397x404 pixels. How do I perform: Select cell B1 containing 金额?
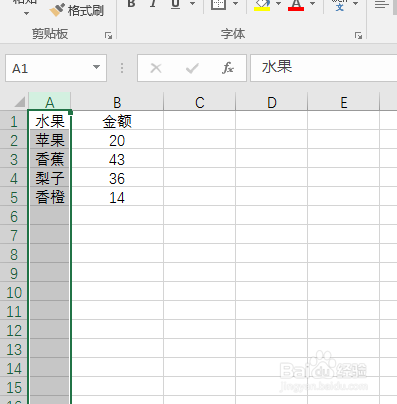click(117, 121)
